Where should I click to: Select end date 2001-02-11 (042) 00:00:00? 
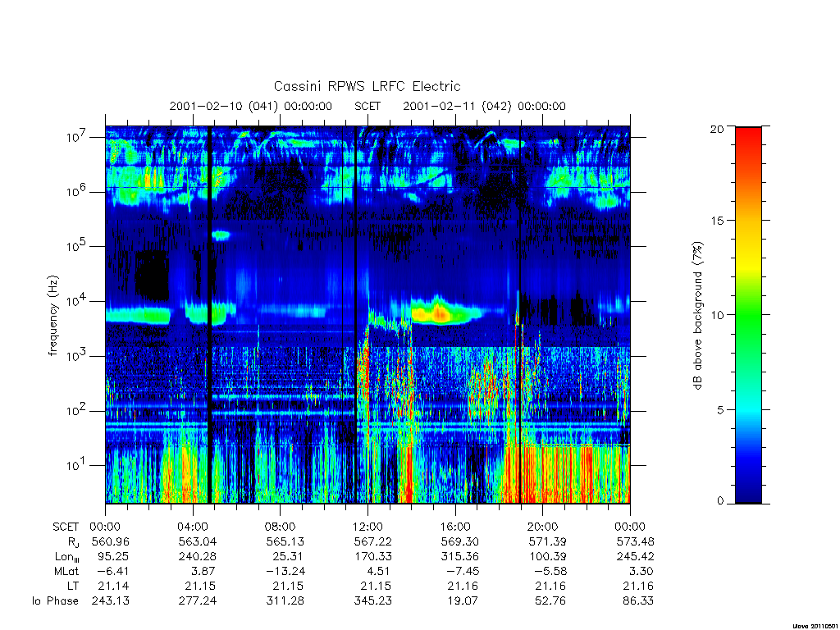pos(484,106)
